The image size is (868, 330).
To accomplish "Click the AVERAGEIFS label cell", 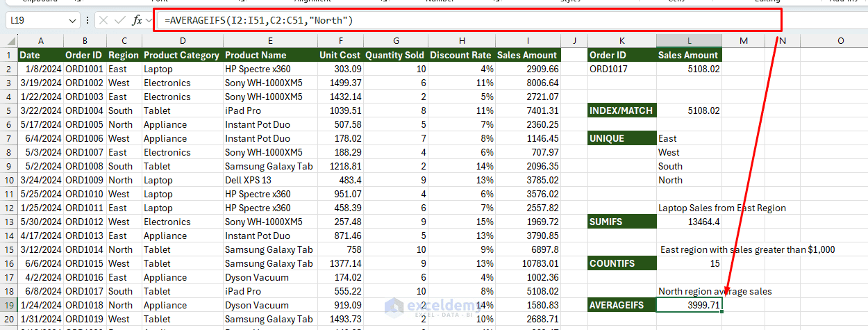I will 621,305.
